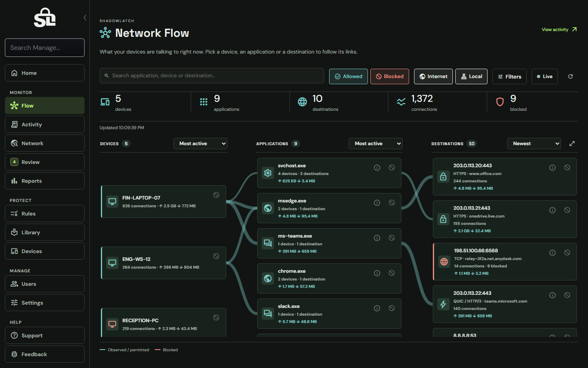
Task: Block slack.exe application
Action: [x=392, y=308]
